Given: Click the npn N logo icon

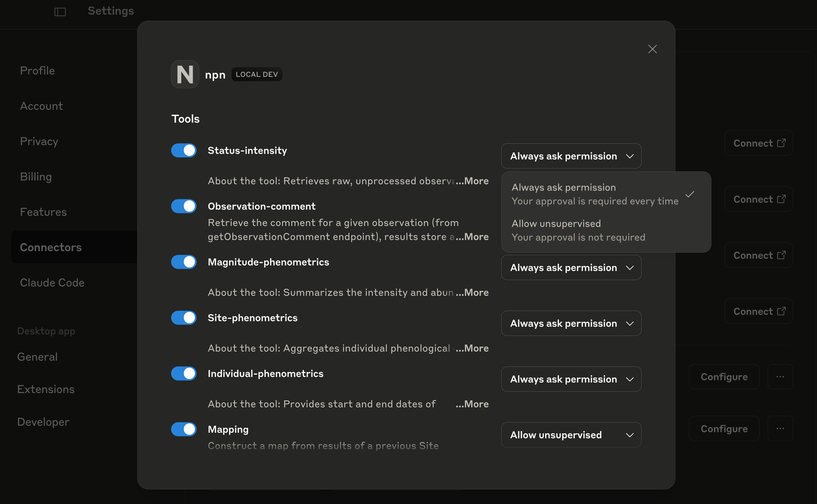Looking at the screenshot, I should tap(185, 74).
